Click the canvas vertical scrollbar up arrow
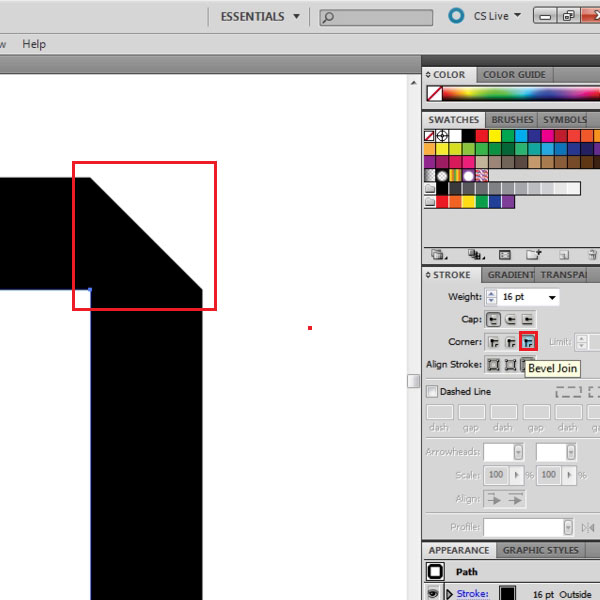Image resolution: width=600 pixels, height=600 pixels. point(413,83)
